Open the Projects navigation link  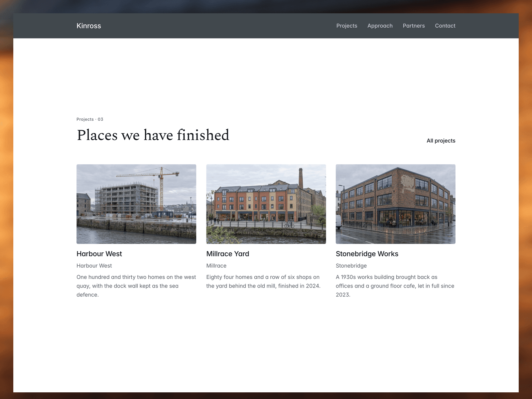(346, 26)
